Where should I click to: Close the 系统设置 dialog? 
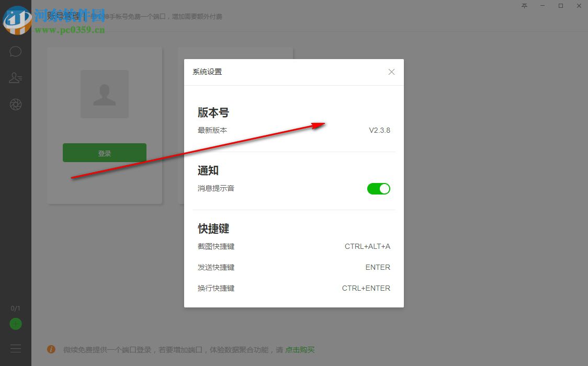391,72
